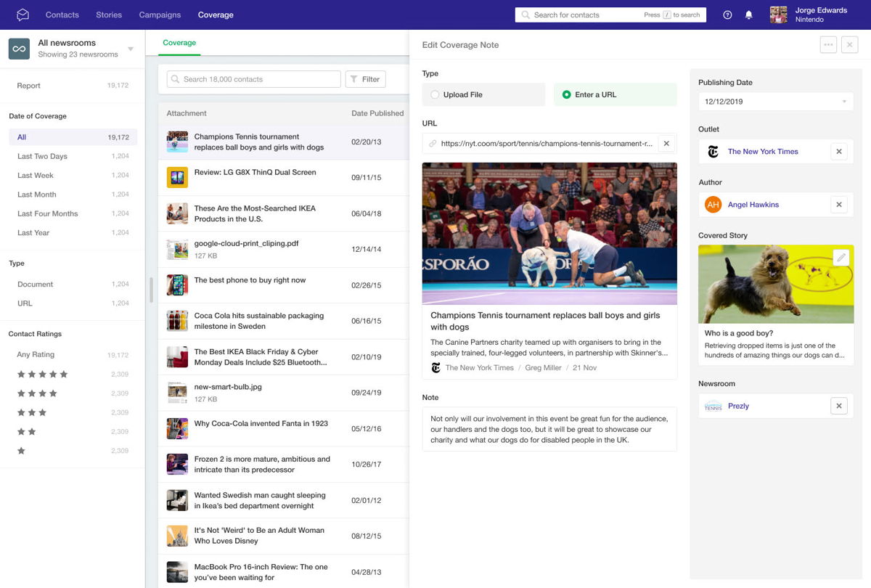Filter by one-star rating
This screenshot has width=871, height=588.
(x=73, y=451)
